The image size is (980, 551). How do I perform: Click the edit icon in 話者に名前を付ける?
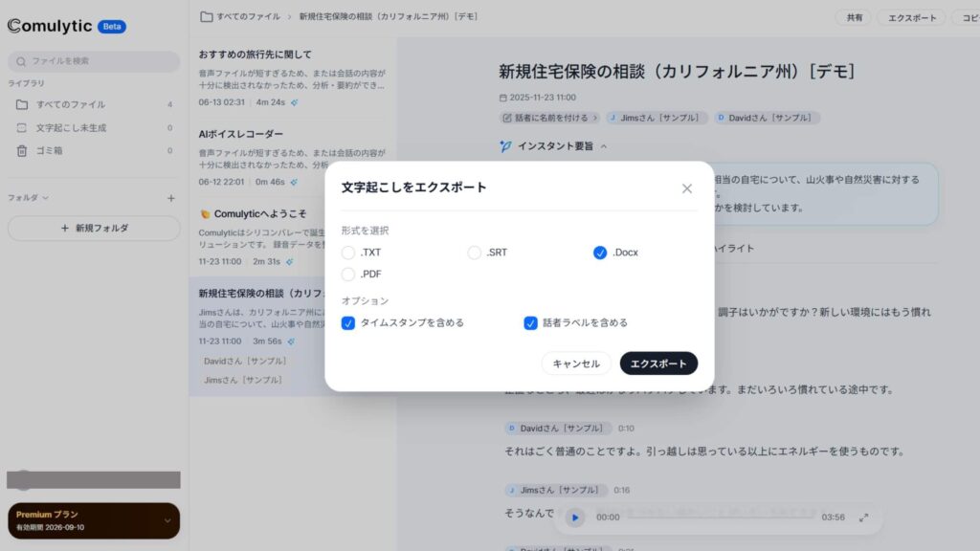507,118
